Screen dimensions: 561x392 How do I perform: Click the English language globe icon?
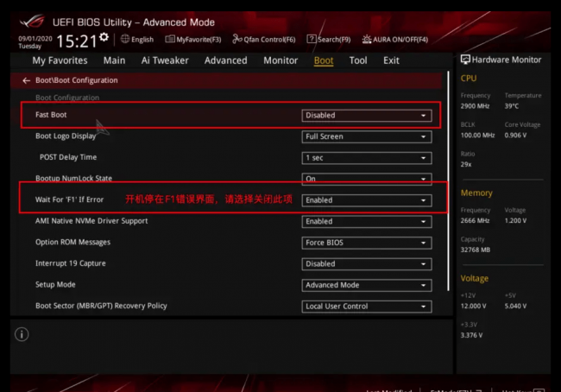[x=125, y=39]
